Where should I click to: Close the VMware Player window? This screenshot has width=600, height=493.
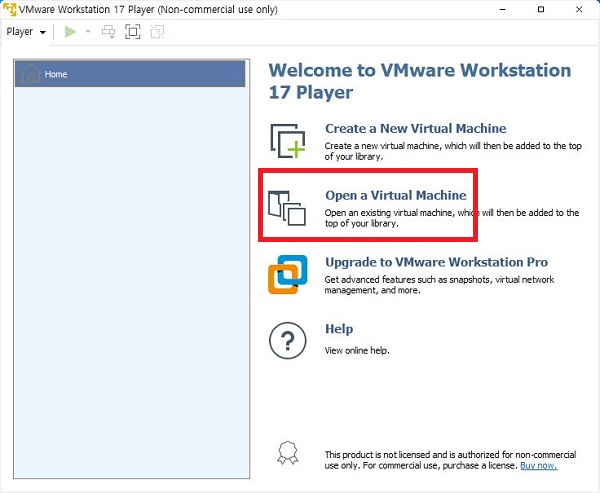click(x=579, y=9)
